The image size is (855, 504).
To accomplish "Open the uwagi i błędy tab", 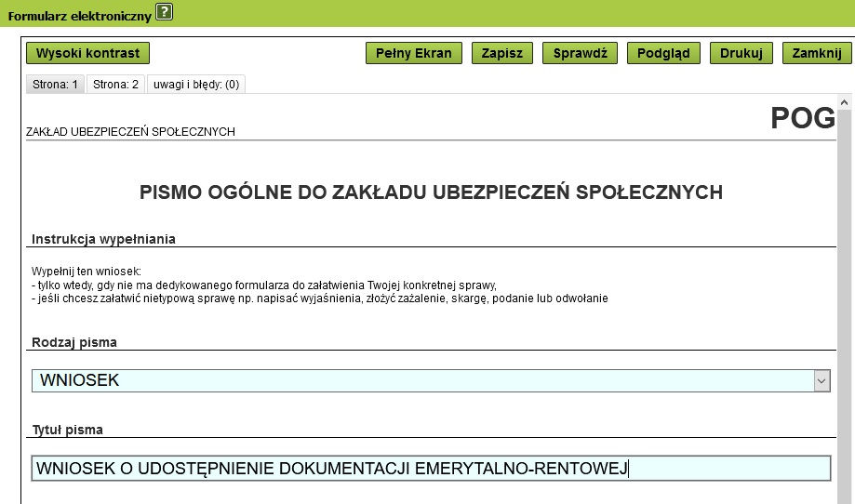I will pyautogui.click(x=196, y=85).
